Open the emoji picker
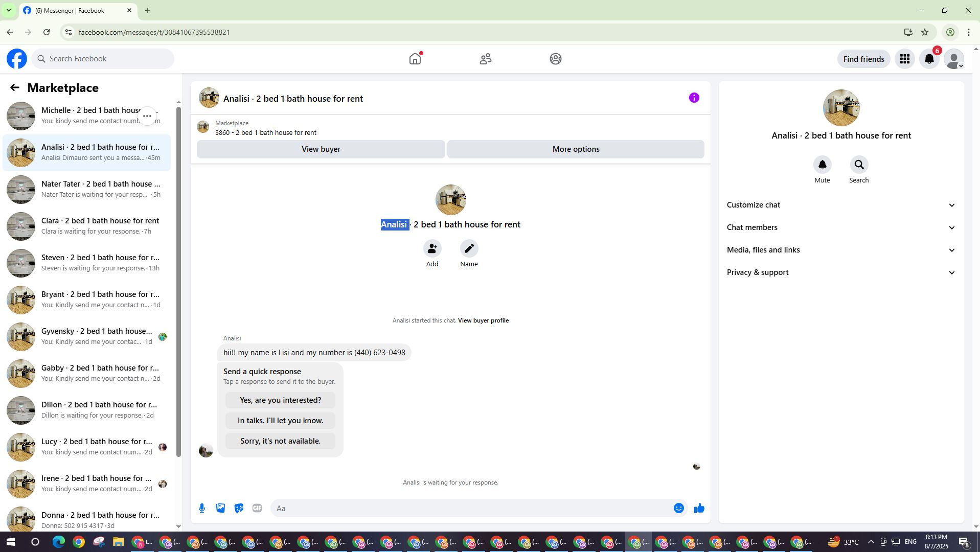Screen dimensions: 980x552 [678, 508]
